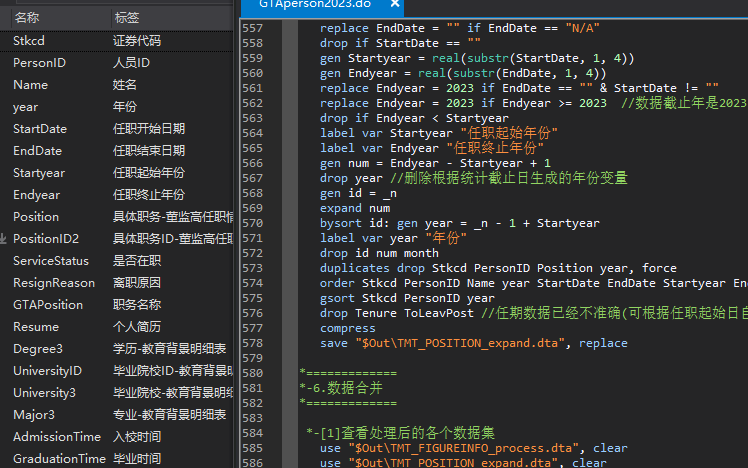
Task: Click the 'label var year "年份"' line
Action: [393, 238]
